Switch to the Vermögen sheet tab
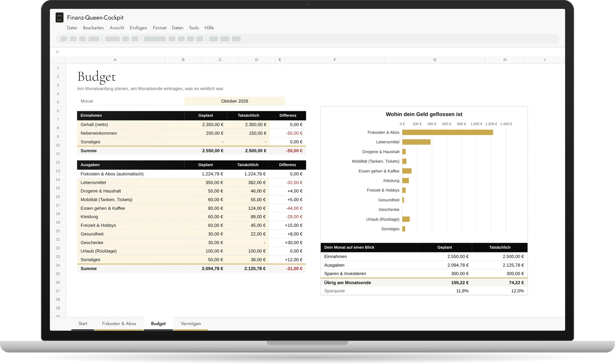The width and height of the screenshot is (615, 364). pyautogui.click(x=191, y=324)
